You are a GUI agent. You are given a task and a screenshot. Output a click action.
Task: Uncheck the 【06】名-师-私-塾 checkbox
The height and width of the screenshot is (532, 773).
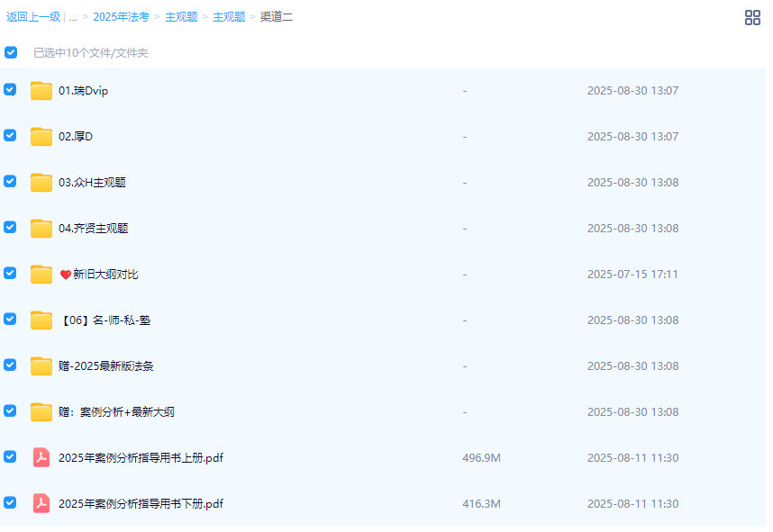tap(10, 320)
